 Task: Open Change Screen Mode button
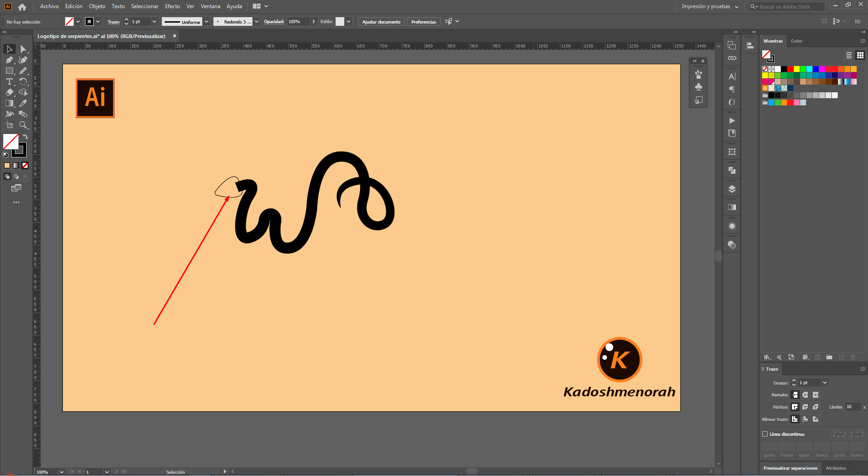16,188
